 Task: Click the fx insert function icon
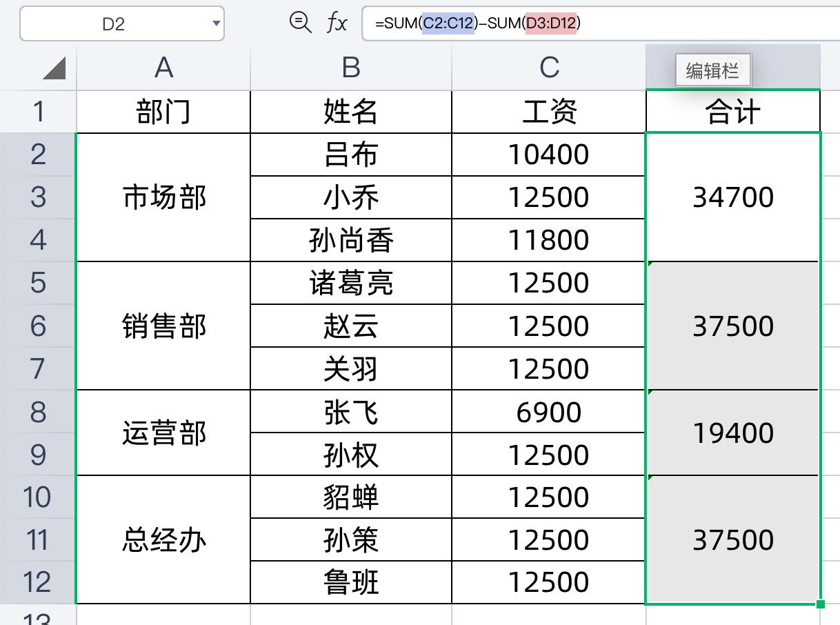(x=337, y=21)
